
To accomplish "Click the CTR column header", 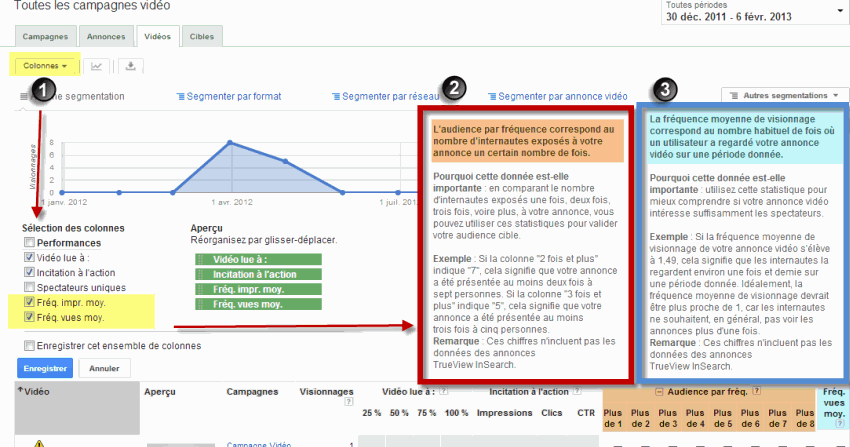I will tap(586, 413).
